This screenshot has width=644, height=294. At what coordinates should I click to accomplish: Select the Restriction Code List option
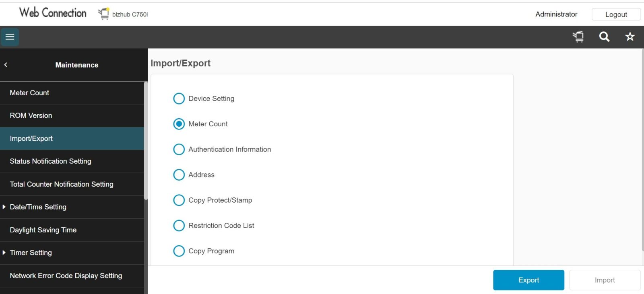coord(179,226)
